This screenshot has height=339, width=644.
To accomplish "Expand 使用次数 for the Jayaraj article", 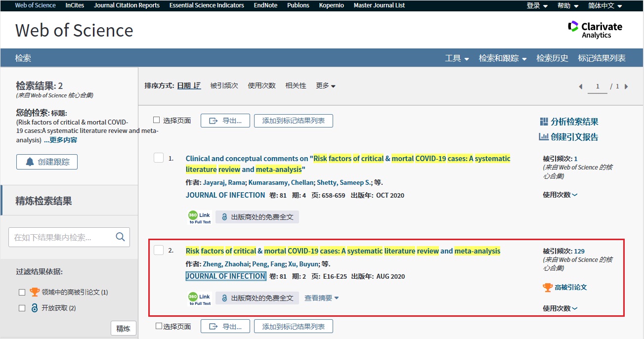I will tap(560, 195).
